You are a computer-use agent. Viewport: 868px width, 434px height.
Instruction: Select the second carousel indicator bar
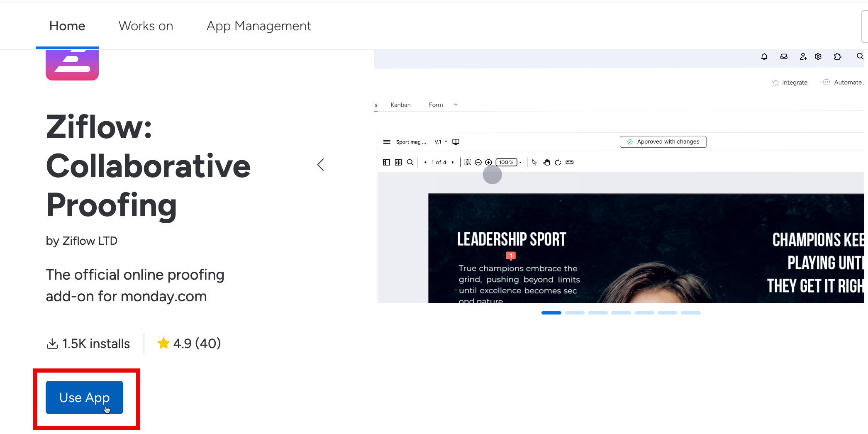click(574, 313)
